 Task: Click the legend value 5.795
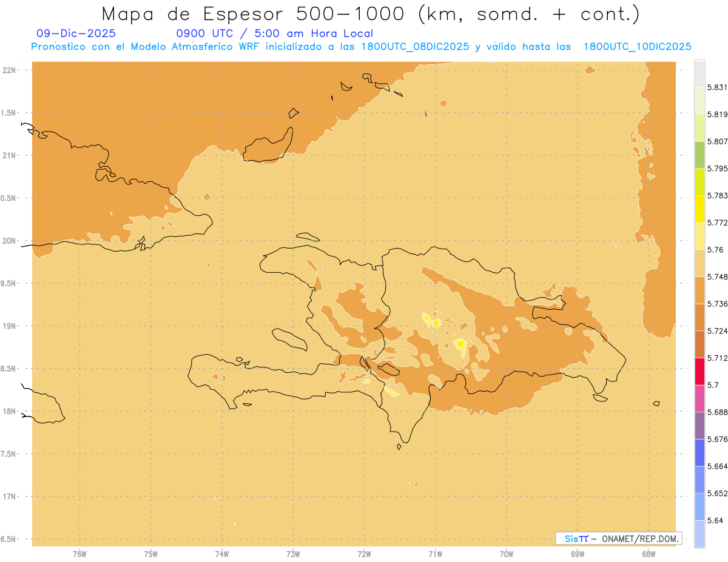tap(718, 169)
